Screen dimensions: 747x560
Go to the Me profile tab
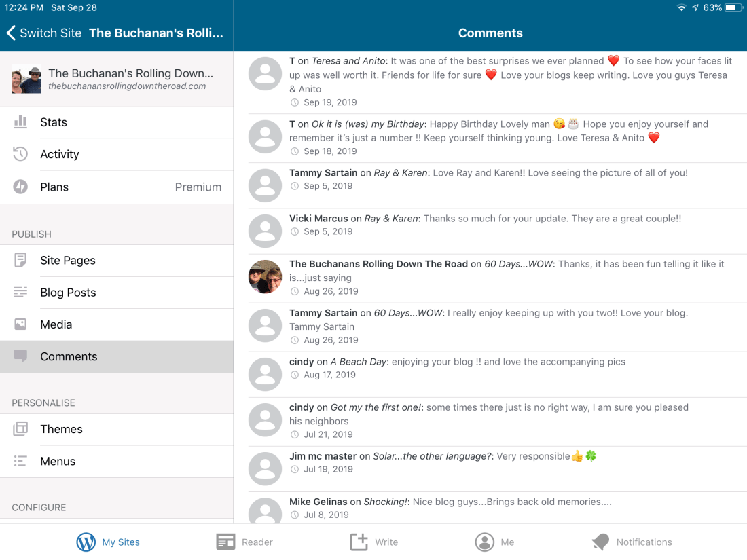(494, 542)
